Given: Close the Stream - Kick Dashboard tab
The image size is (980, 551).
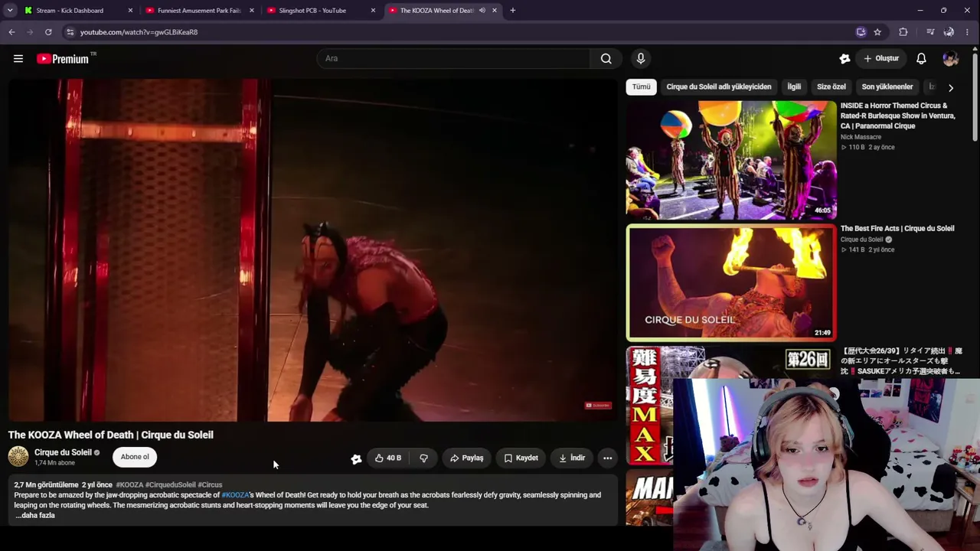Looking at the screenshot, I should click(130, 11).
